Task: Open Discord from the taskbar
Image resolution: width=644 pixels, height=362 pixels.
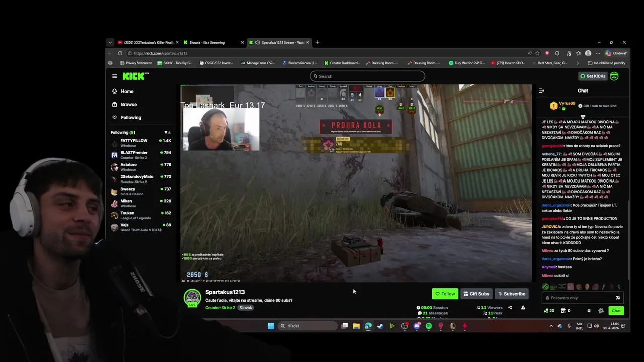Action: (417, 326)
